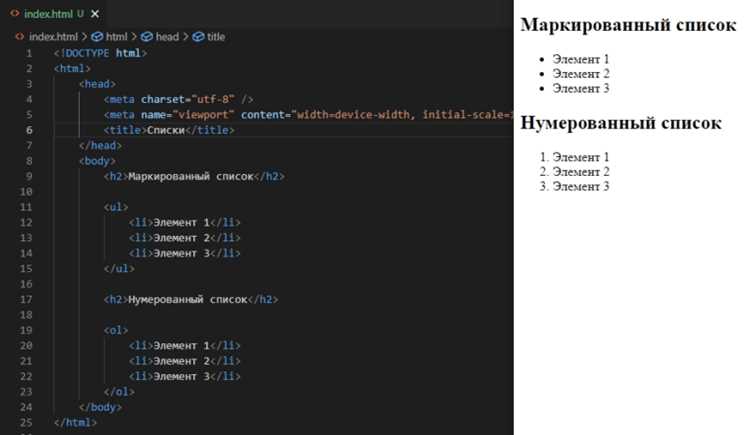The height and width of the screenshot is (435, 750).
Task: Click the html breadcrumb segment
Action: point(116,37)
